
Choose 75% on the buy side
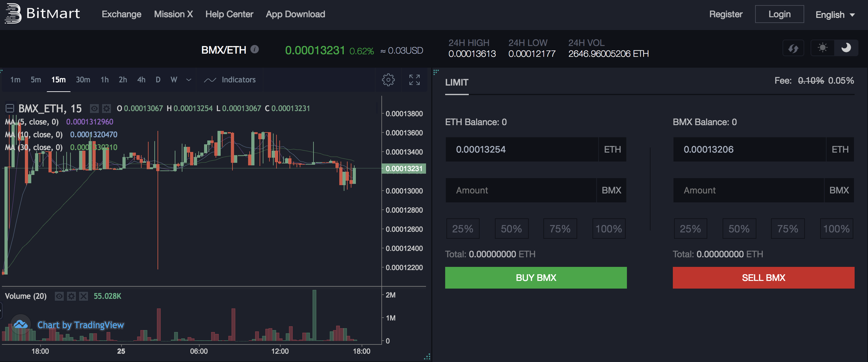pyautogui.click(x=560, y=229)
